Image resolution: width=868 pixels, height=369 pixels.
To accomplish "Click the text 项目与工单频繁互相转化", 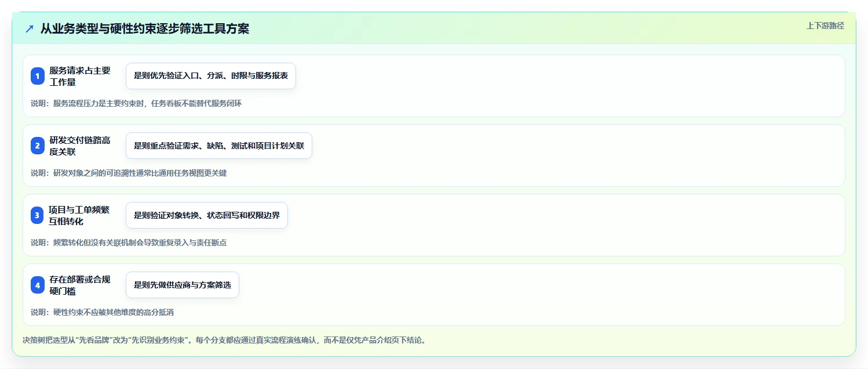I will [80, 215].
